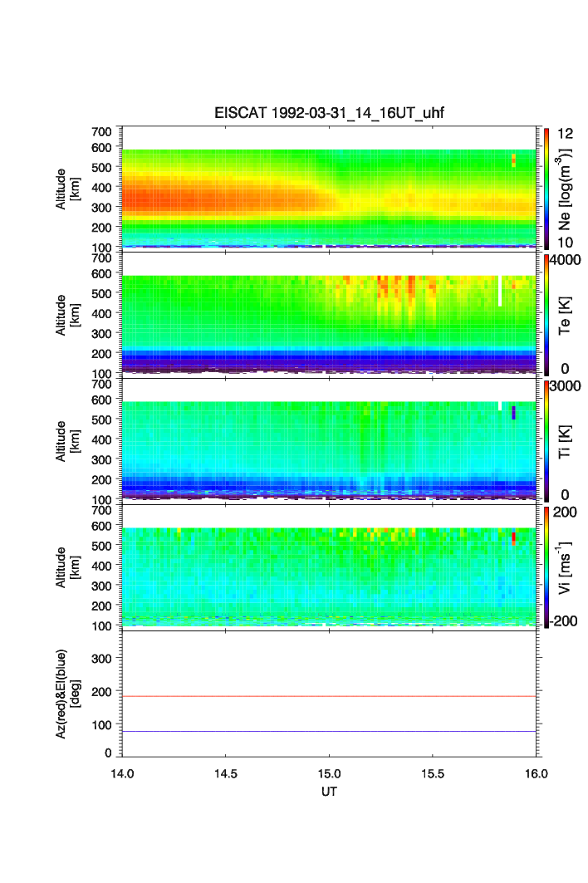Click the 100 tick on the degree axis
This screenshot has height=883, width=588.
pyautogui.click(x=101, y=725)
